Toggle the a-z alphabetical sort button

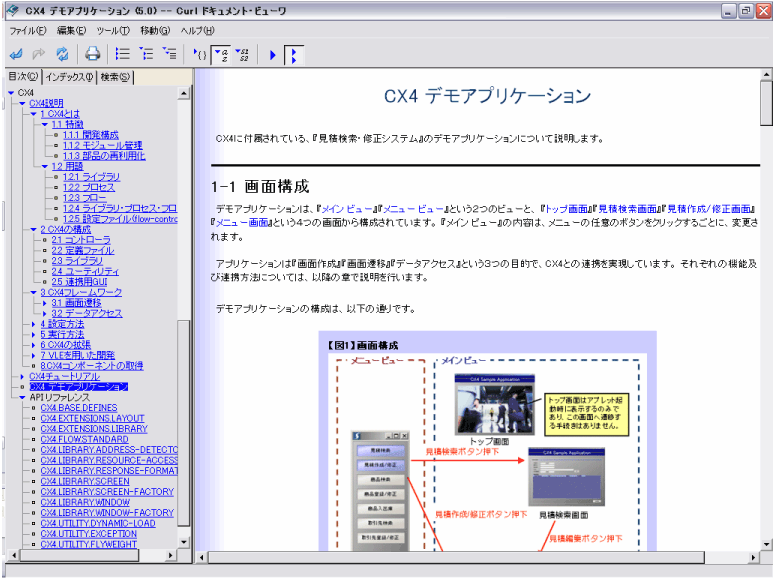pos(221,55)
